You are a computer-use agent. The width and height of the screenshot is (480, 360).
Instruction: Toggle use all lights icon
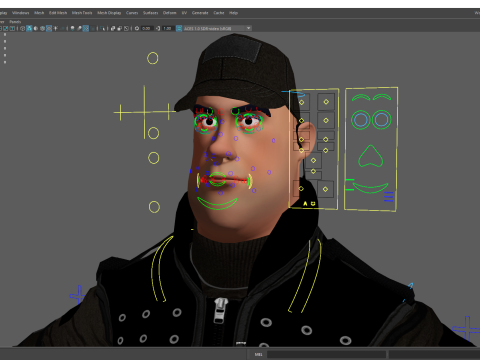click(x=55, y=28)
